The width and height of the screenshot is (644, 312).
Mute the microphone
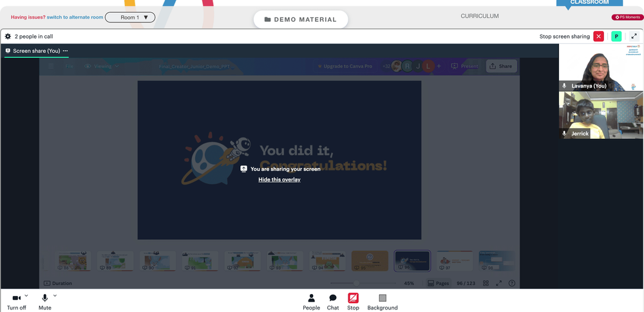(45, 302)
